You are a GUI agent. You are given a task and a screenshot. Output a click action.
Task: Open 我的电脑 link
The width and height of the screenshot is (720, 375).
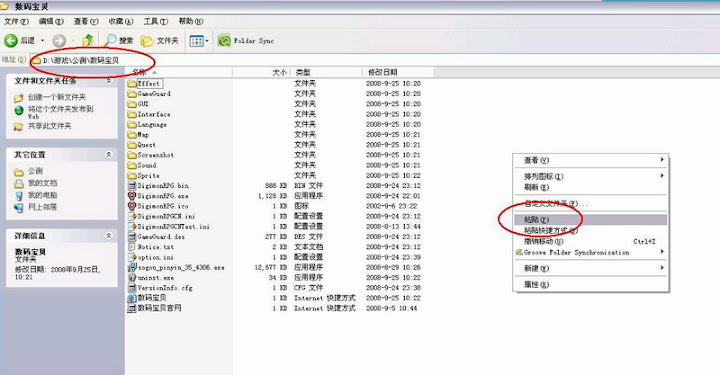tap(42, 195)
